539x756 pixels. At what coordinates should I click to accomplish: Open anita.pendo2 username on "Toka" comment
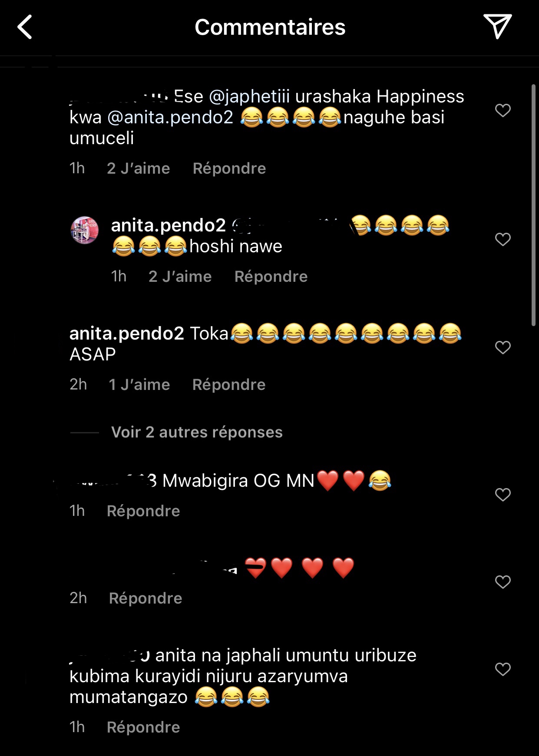(127, 333)
